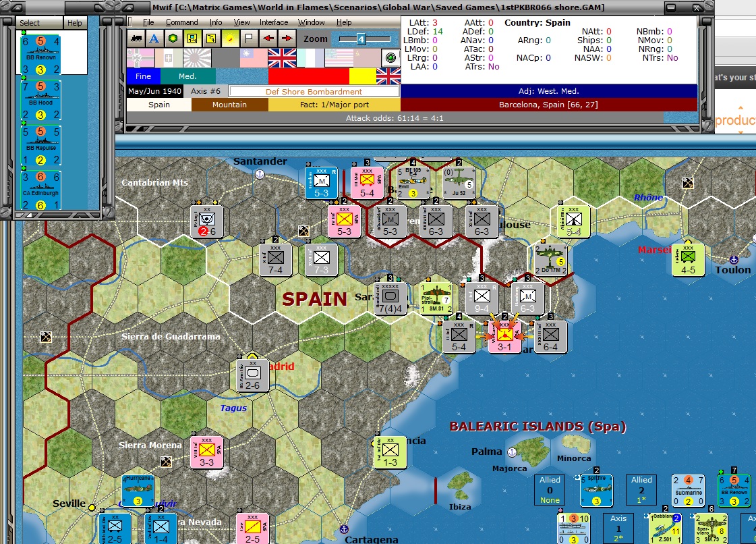Screen dimensions: 756x544
Task: Select the Spitfire counter in the sea box
Action: [596, 490]
